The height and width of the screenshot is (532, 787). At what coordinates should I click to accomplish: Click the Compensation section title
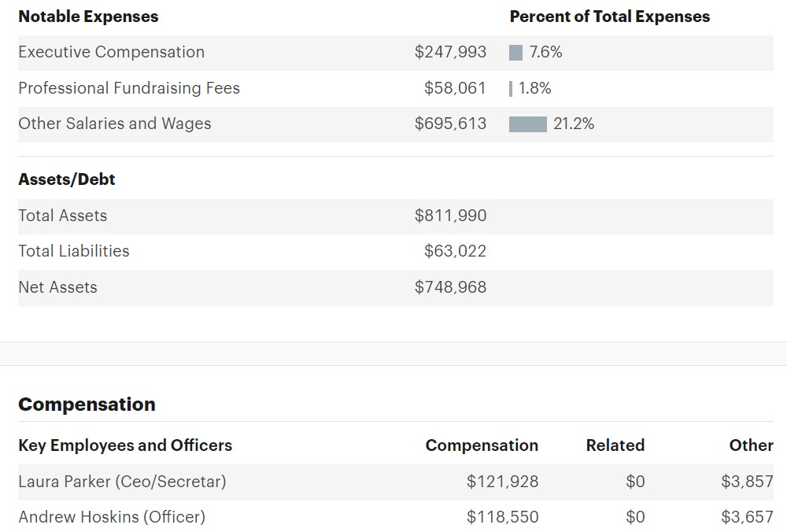tap(87, 405)
